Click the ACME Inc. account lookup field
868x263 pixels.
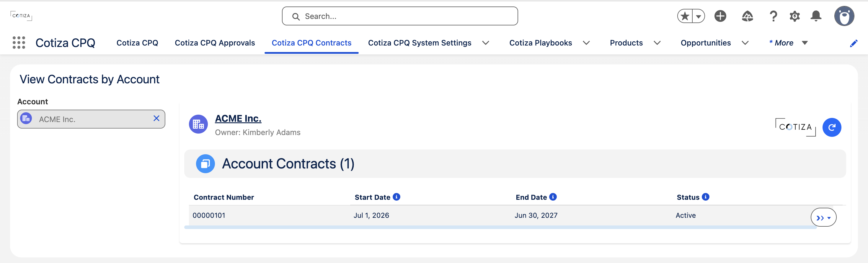(x=91, y=119)
